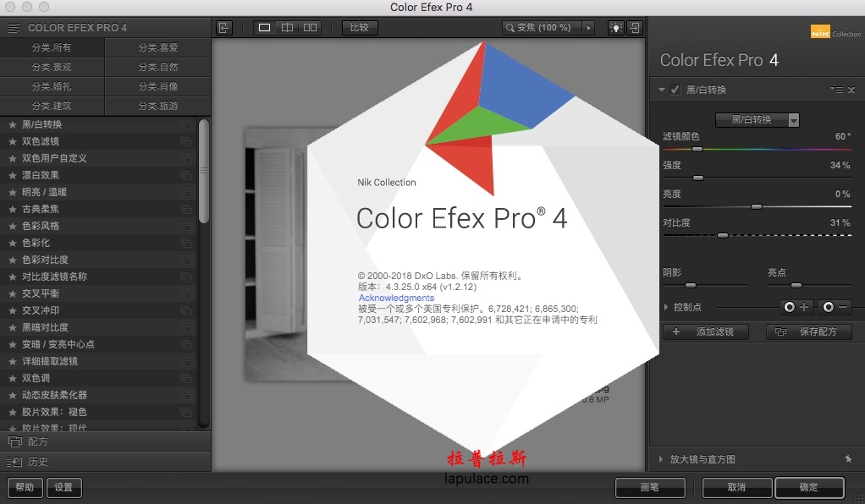Select the 分类.旅游 category tab
Viewport: 865px width, 504px height.
click(158, 106)
